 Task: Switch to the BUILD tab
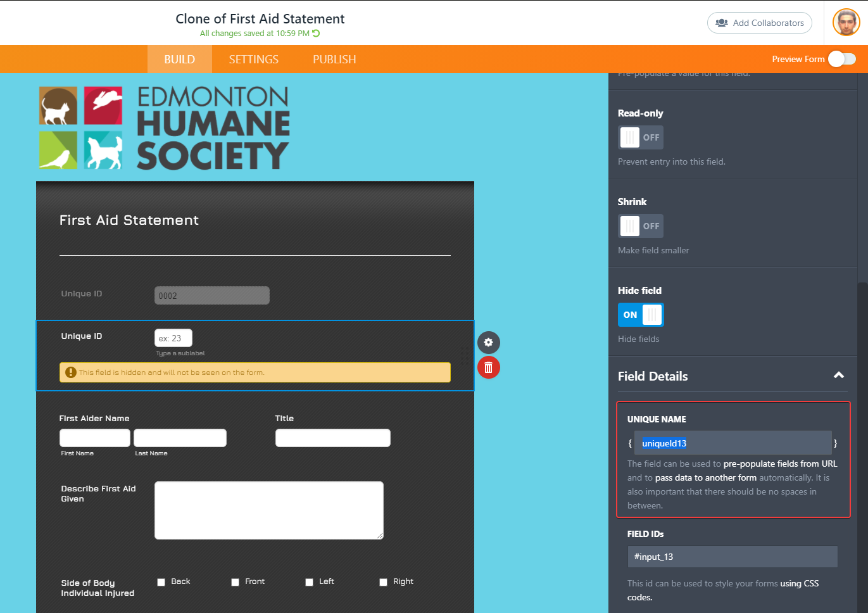[180, 59]
